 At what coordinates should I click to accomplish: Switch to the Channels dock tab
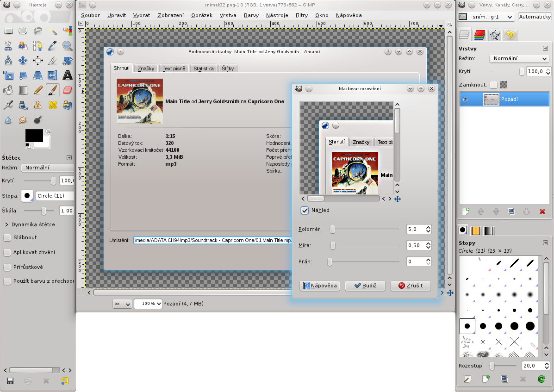click(x=479, y=35)
